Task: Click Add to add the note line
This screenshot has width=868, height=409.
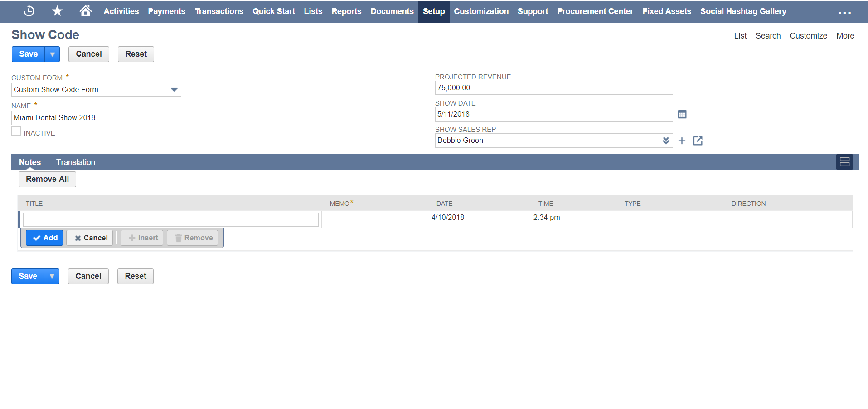Action: pyautogui.click(x=44, y=238)
